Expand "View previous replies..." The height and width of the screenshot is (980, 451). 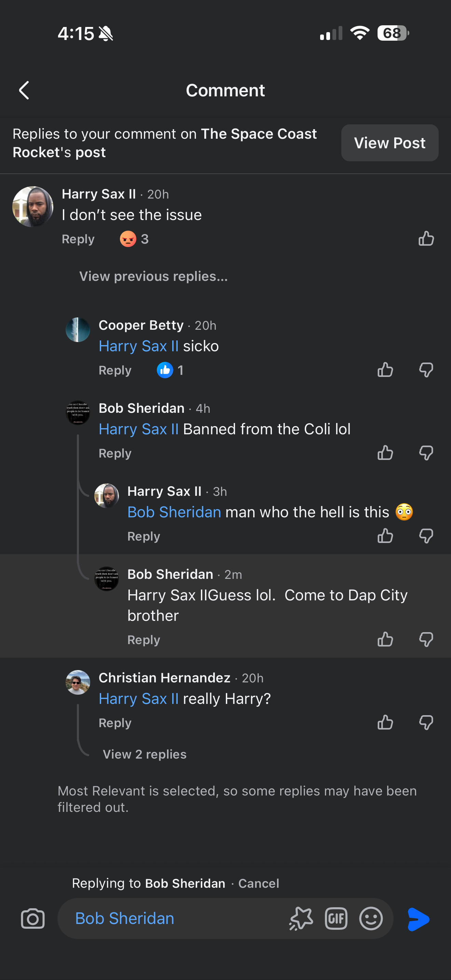153,276
